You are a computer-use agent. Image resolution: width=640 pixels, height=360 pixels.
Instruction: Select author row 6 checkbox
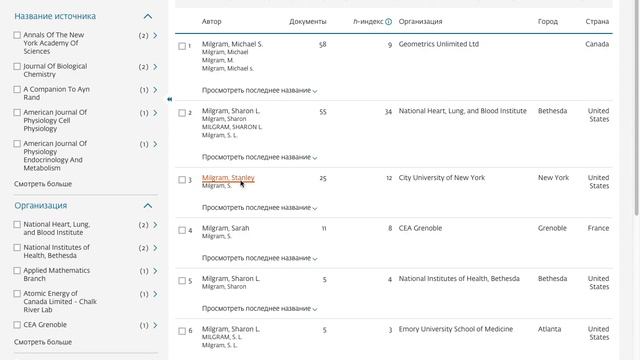(182, 331)
